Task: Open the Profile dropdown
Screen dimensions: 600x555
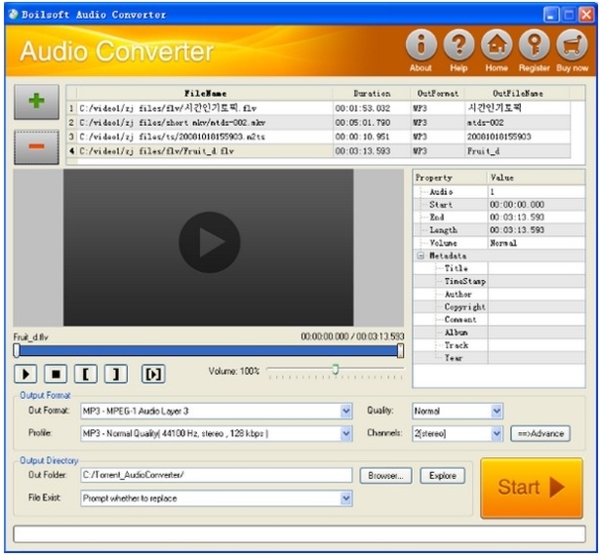Action: 346,434
